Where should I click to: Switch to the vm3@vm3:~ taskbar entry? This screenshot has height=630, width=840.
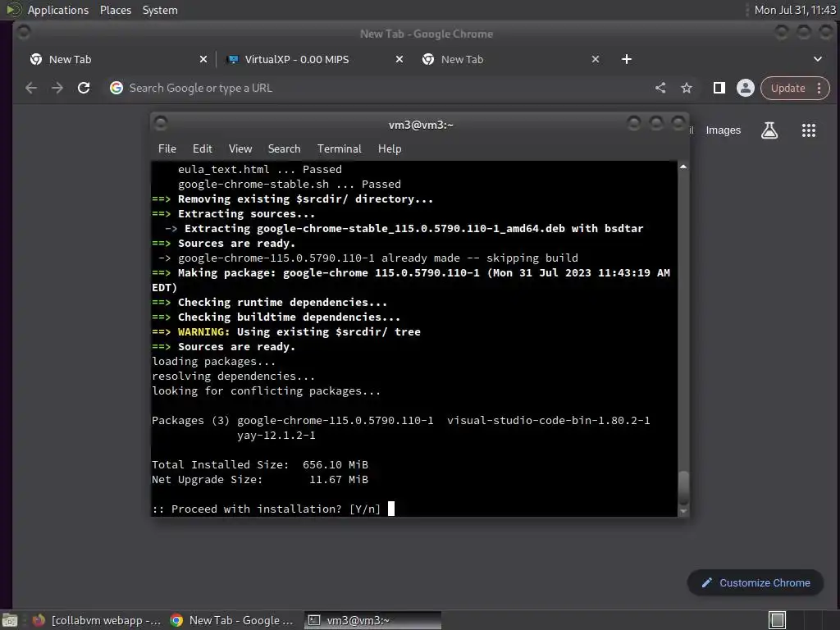tap(373, 620)
